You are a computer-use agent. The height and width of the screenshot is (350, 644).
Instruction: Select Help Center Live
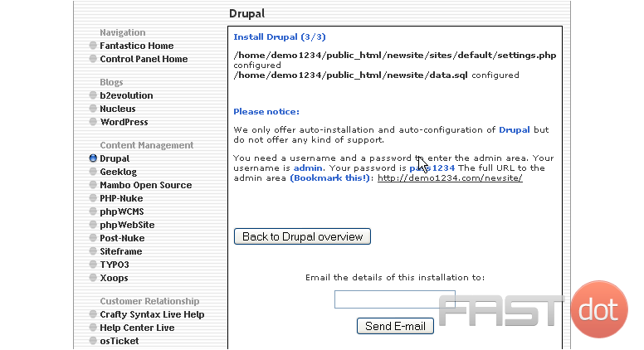click(137, 328)
